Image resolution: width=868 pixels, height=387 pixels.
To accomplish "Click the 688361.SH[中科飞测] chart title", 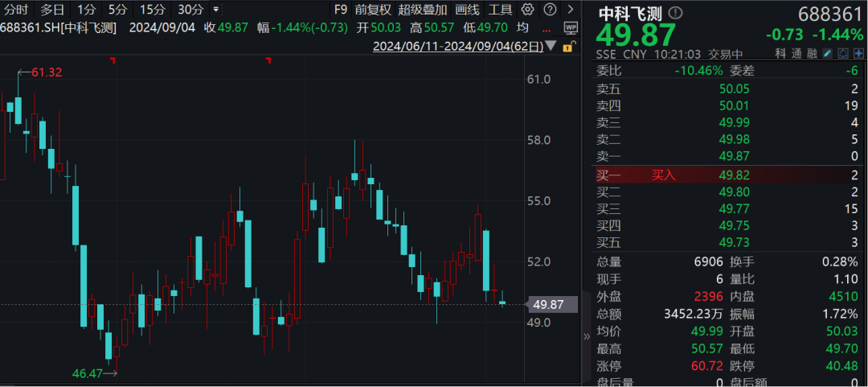I will pyautogui.click(x=58, y=28).
